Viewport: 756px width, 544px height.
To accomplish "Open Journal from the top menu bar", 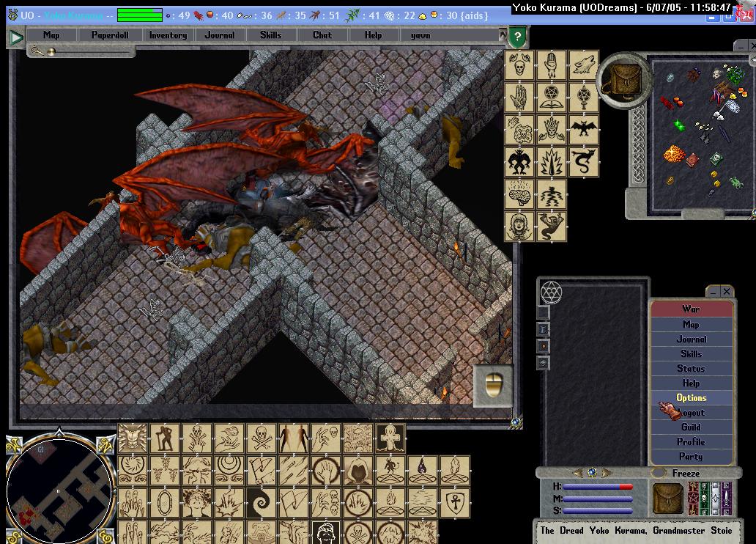I will (x=219, y=34).
